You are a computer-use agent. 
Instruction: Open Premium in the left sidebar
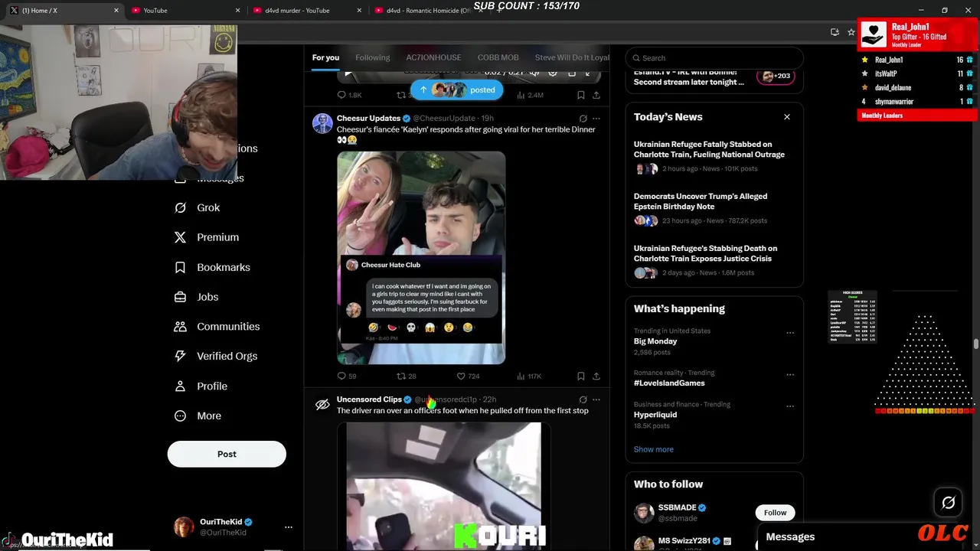207,237
